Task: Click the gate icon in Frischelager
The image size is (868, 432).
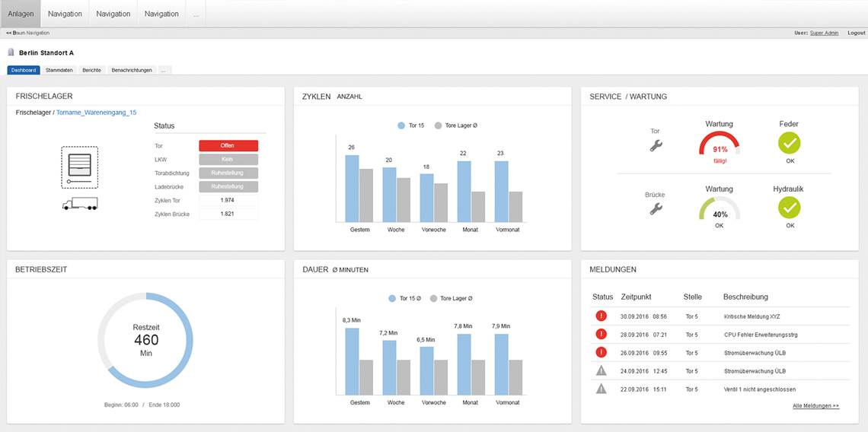Action: [80, 167]
